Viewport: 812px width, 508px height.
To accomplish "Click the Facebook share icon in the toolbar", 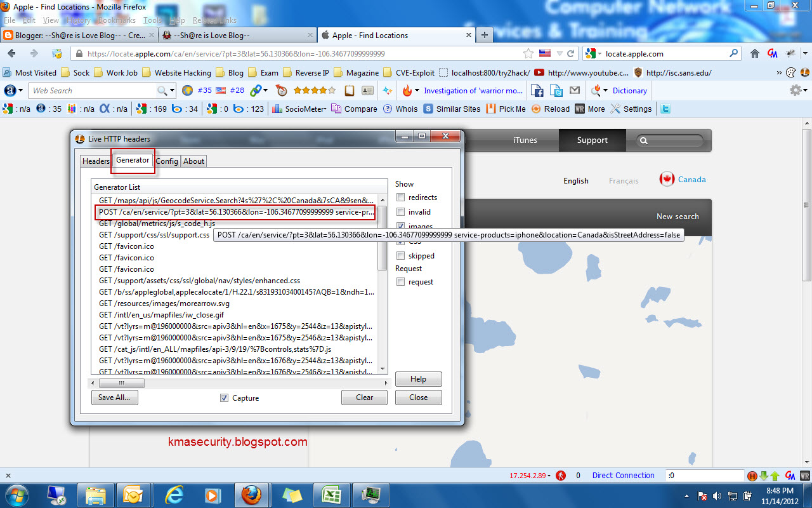I will tap(537, 91).
